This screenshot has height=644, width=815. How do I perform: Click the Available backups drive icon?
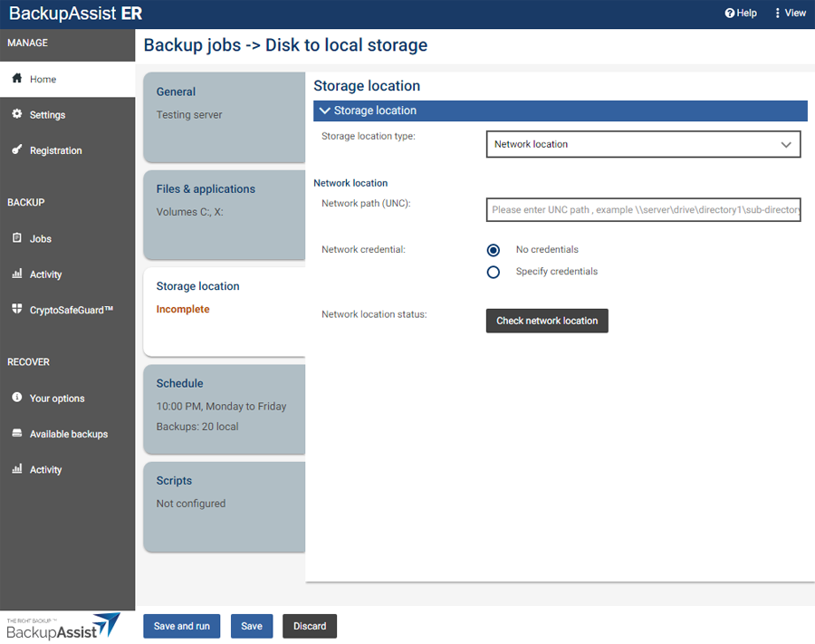17,433
